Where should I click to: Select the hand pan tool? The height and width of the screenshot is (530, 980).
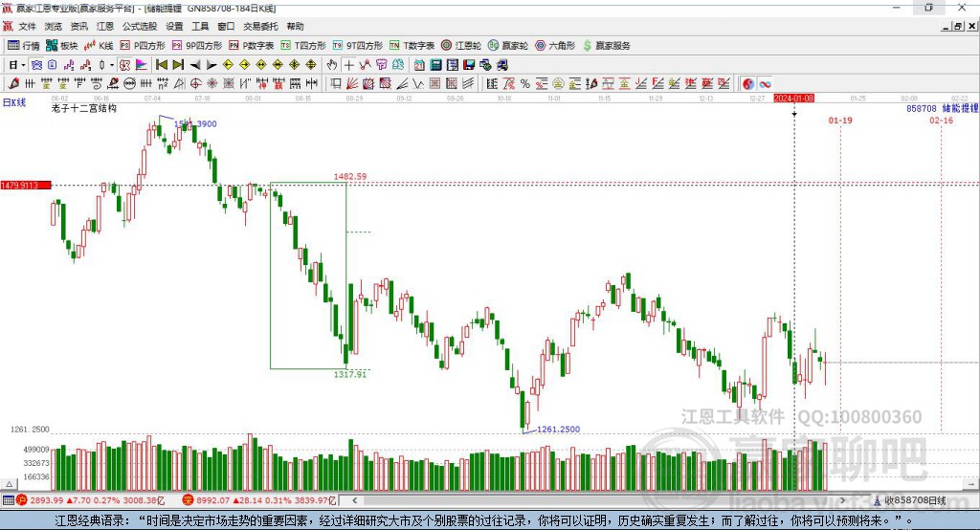332,65
